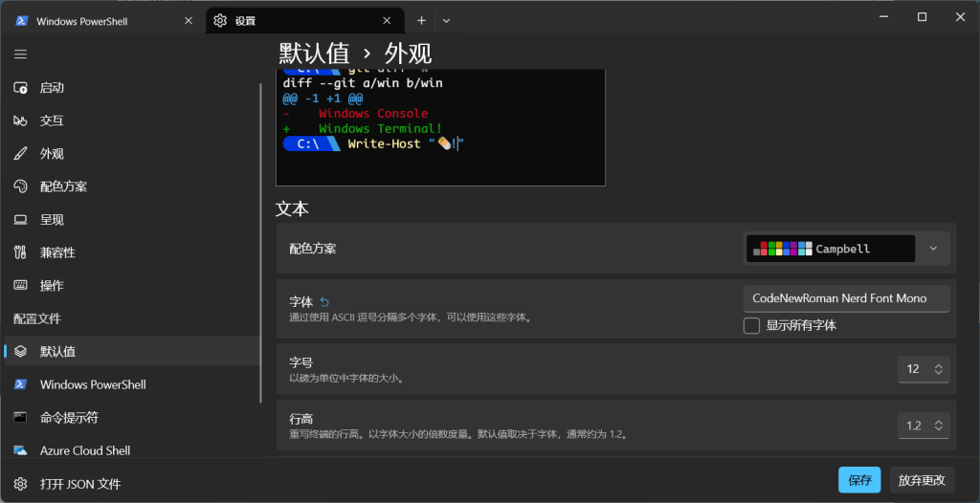Close the 设置 tab
Screen dimensions: 980x503
pyautogui.click(x=387, y=21)
